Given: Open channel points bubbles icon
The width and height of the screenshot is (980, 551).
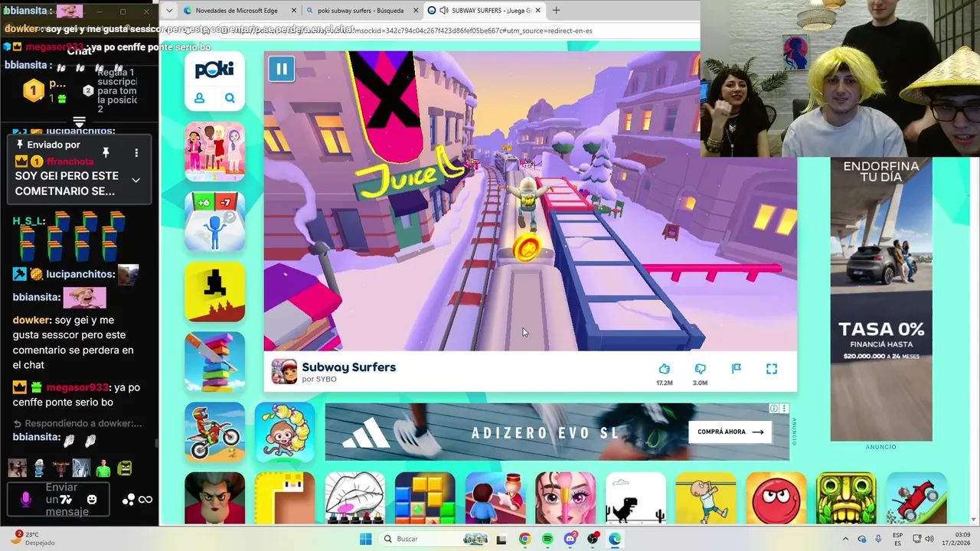Looking at the screenshot, I should 128,499.
